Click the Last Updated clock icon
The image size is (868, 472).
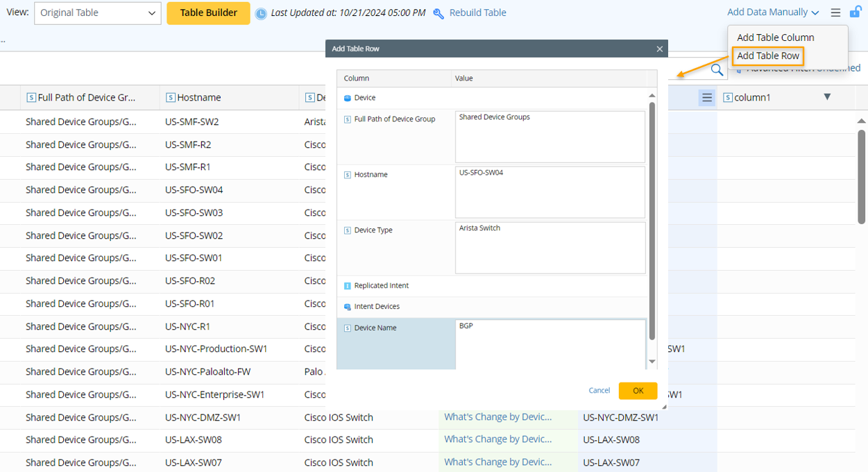pyautogui.click(x=261, y=13)
